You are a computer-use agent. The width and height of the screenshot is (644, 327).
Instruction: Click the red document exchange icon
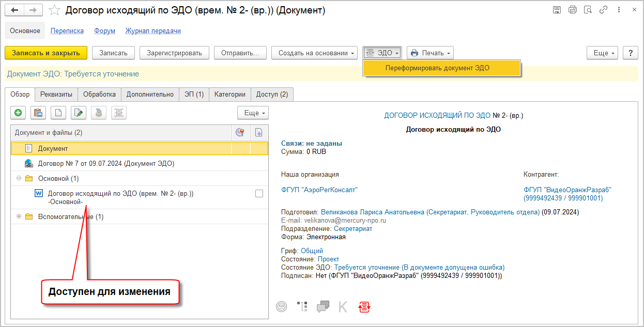pyautogui.click(x=364, y=306)
